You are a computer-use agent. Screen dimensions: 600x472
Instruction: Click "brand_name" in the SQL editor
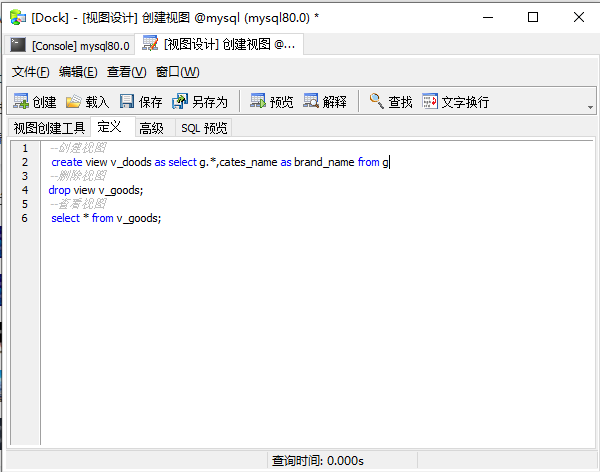[x=324, y=162]
